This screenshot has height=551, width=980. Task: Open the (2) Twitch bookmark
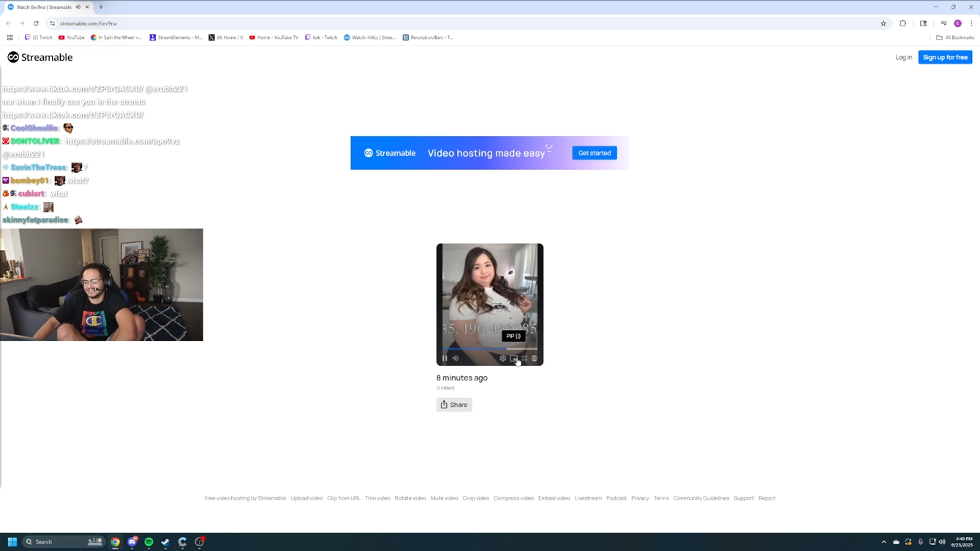point(39,37)
